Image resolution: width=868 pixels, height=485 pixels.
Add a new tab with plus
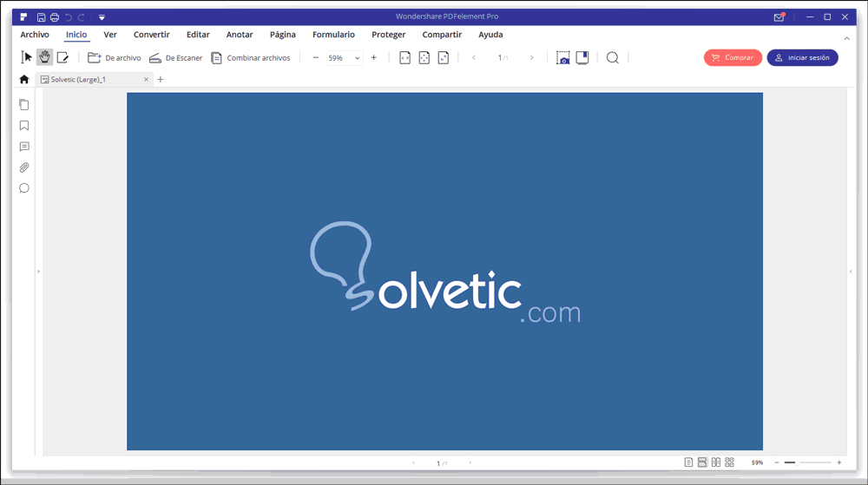tap(161, 80)
